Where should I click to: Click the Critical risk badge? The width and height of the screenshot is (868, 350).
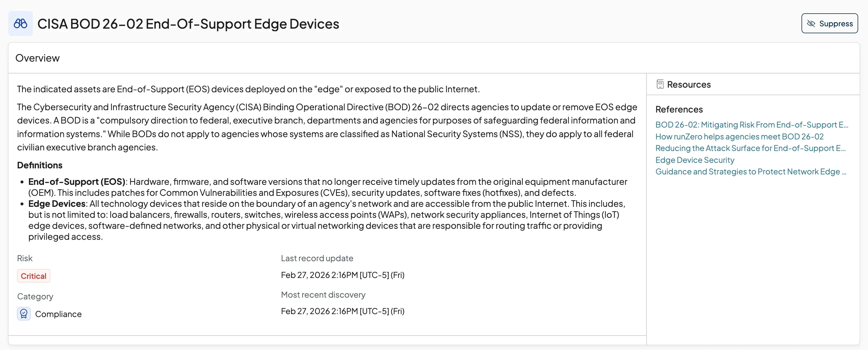33,276
